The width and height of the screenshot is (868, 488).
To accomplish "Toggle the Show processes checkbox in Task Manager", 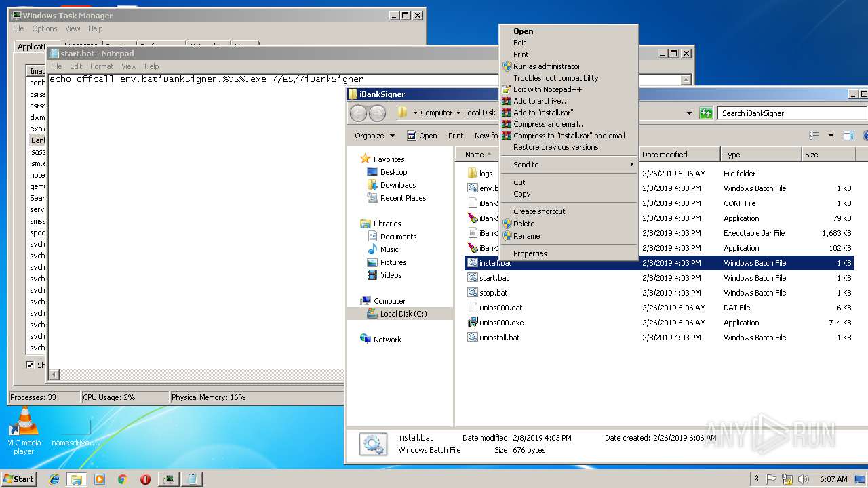I will 30,365.
